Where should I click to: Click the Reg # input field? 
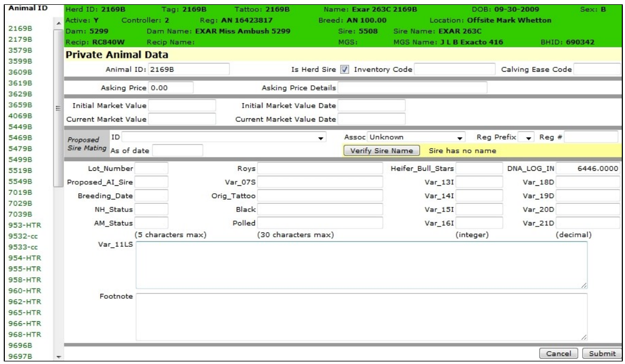591,137
